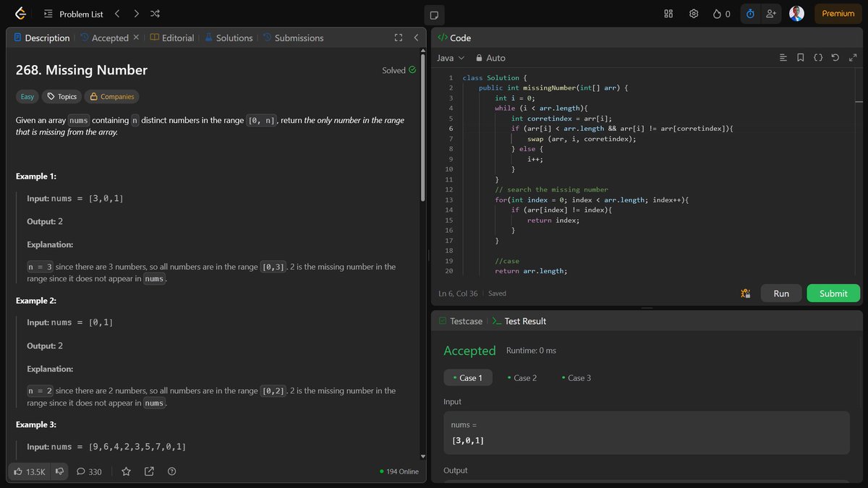The height and width of the screenshot is (488, 868).
Task: Open the Problem List panel
Action: pyautogui.click(x=73, y=14)
